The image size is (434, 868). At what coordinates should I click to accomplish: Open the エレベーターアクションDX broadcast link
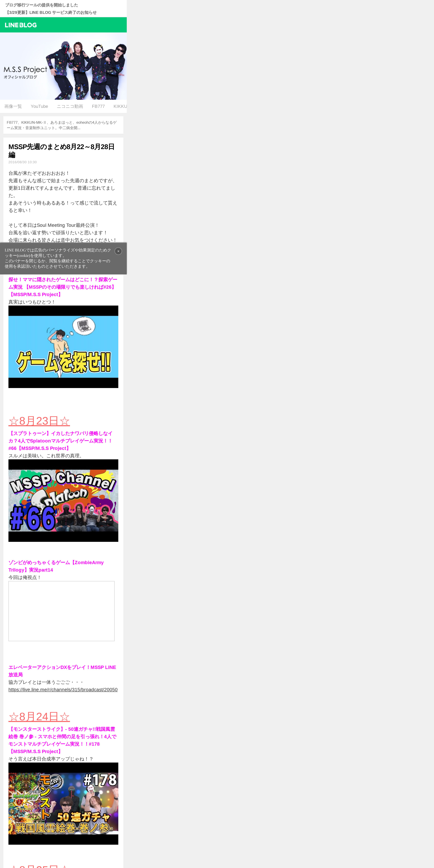click(62, 671)
